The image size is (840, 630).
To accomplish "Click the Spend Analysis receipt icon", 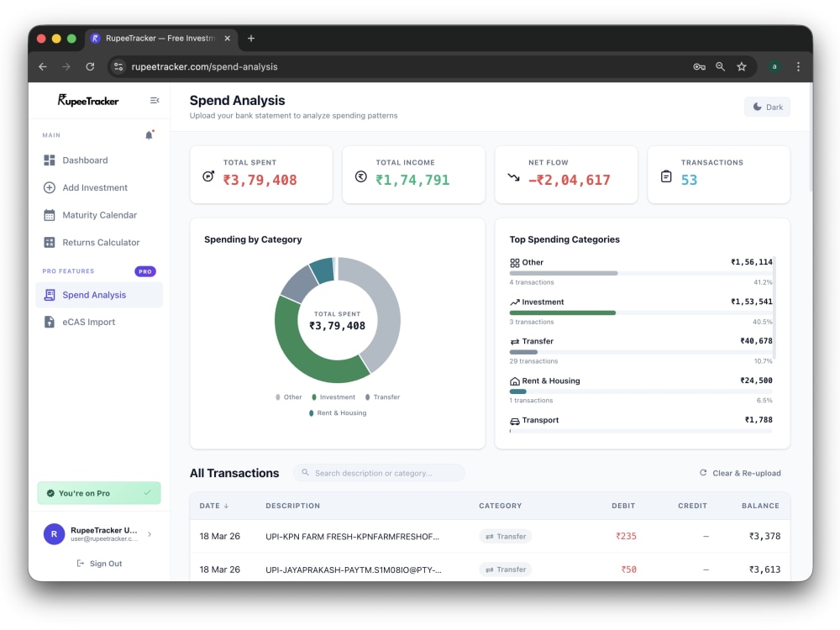I will 50,295.
